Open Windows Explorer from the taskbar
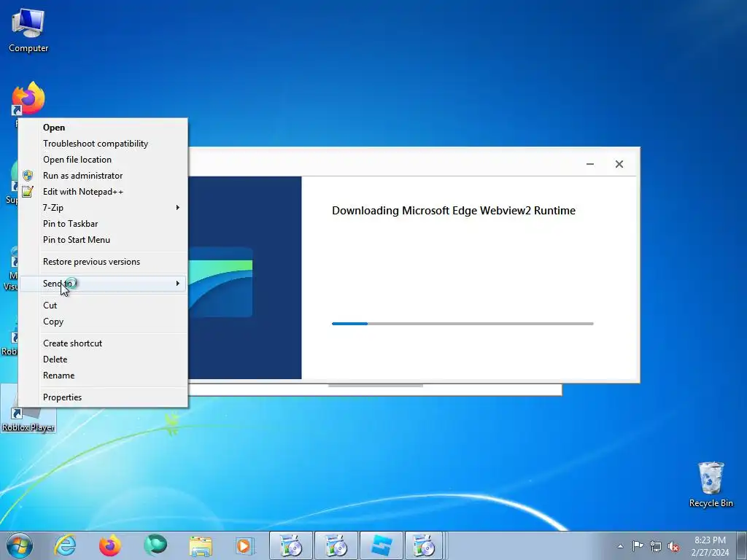The image size is (747, 560). point(201,546)
